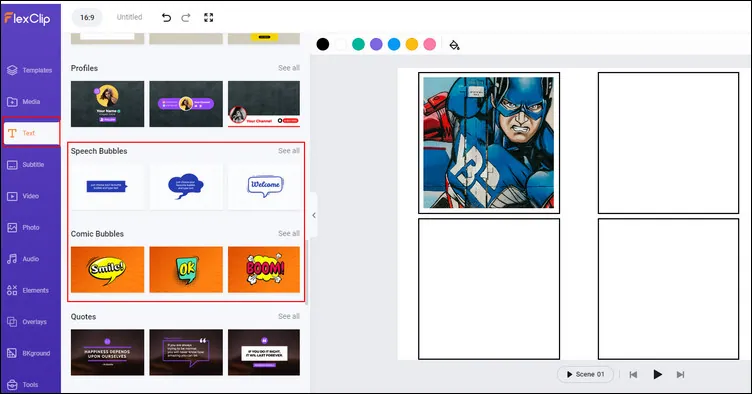
Task: Select the Happiness Depends quote template
Action: coord(107,352)
